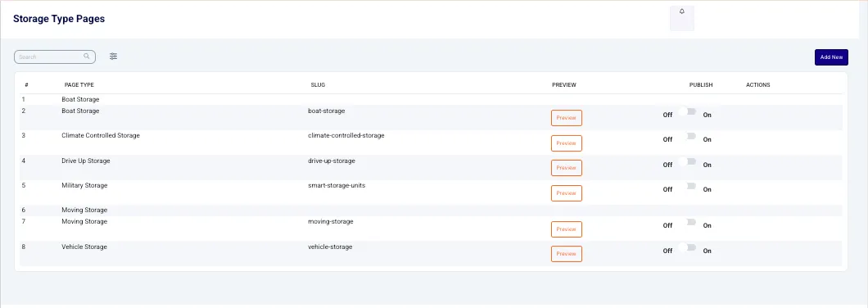Toggle publish for boat-storage row
The image size is (868, 308).
[x=688, y=111]
